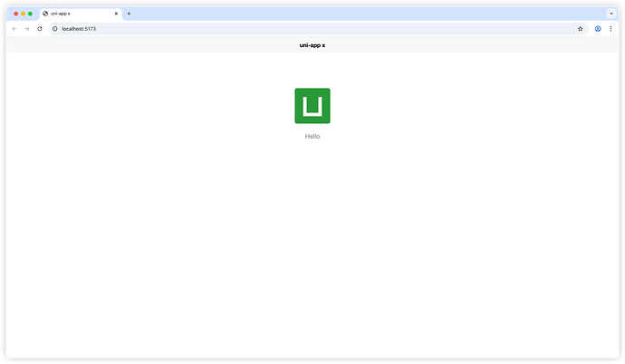Select the uni-app x browser tab

coord(81,14)
